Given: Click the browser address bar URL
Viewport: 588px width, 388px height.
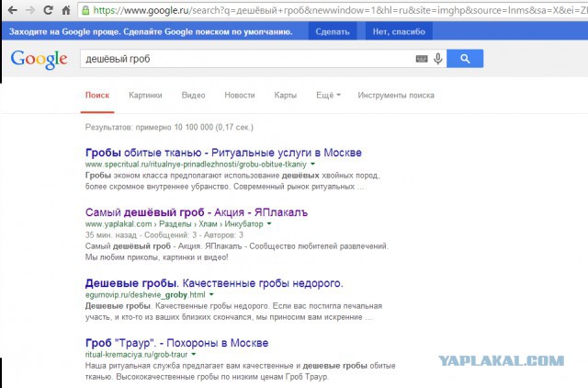Looking at the screenshot, I should tap(333, 10).
